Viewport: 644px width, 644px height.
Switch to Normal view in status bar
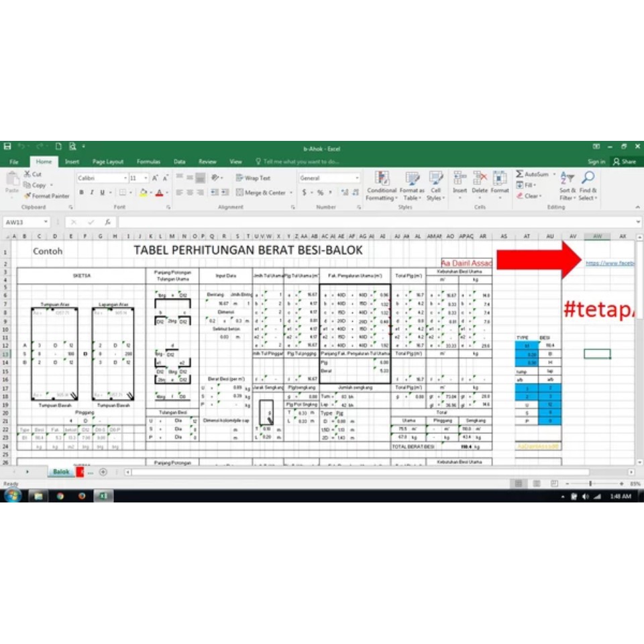519,484
